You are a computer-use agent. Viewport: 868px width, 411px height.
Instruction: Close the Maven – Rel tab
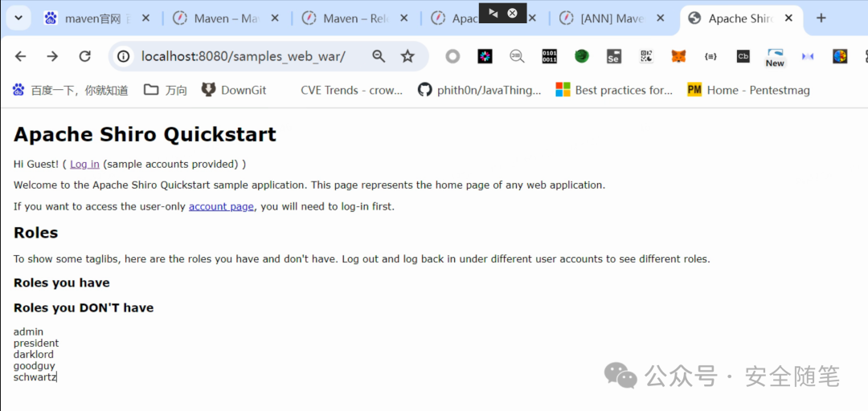[404, 18]
